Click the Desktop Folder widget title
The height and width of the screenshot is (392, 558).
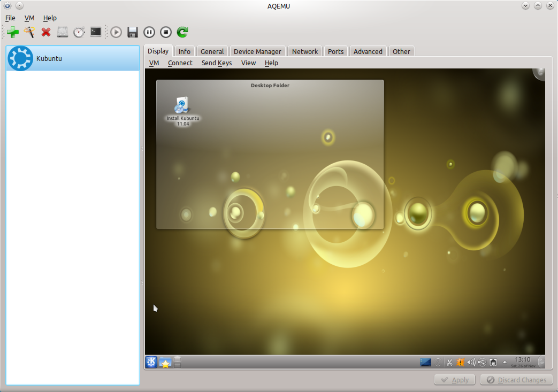(270, 86)
